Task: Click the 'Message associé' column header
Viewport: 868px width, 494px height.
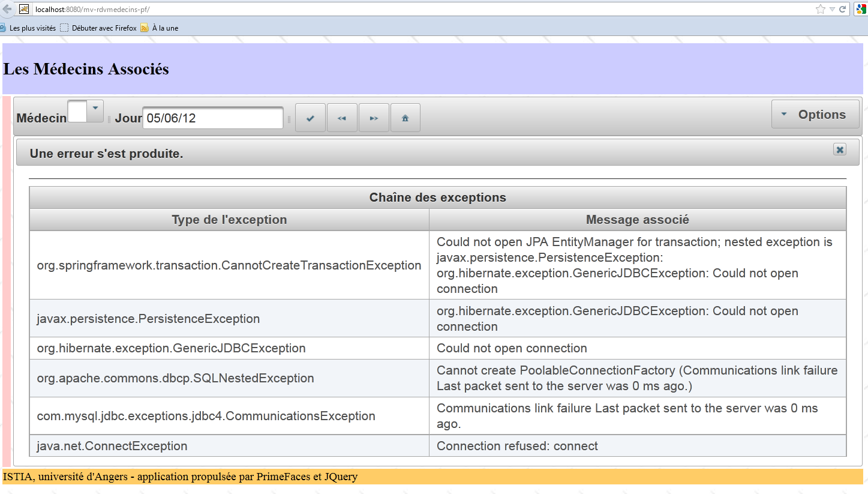Action: point(637,220)
